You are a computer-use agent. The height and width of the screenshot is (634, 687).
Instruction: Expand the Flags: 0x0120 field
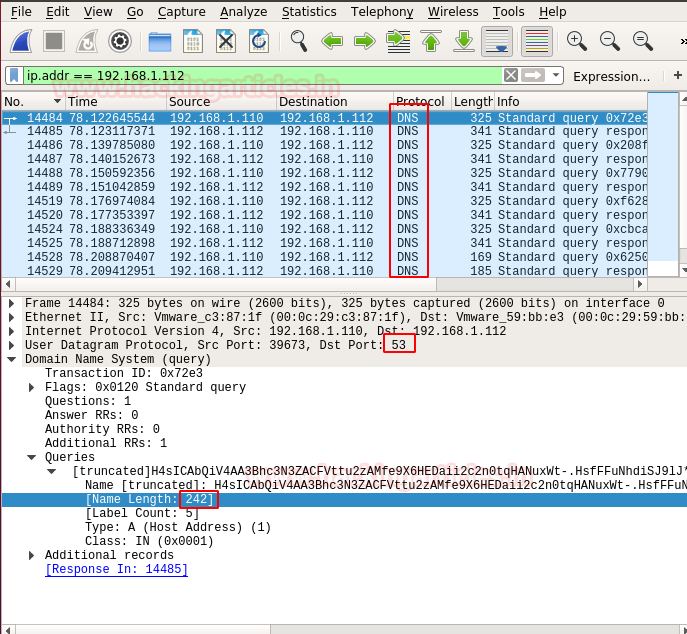click(33, 387)
